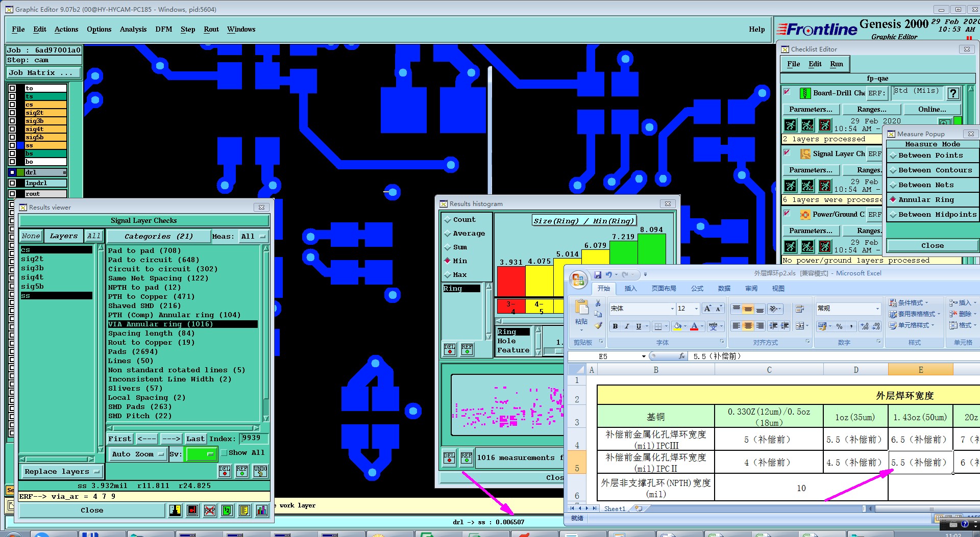
Task: Click the Online... button in Checklist Editor
Action: pos(932,110)
